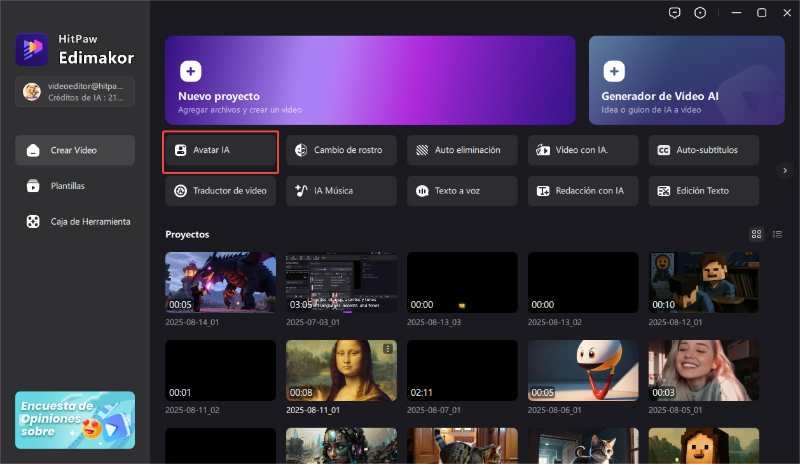Open the Generador de Video AI card title
800x464 pixels.
tap(660, 96)
